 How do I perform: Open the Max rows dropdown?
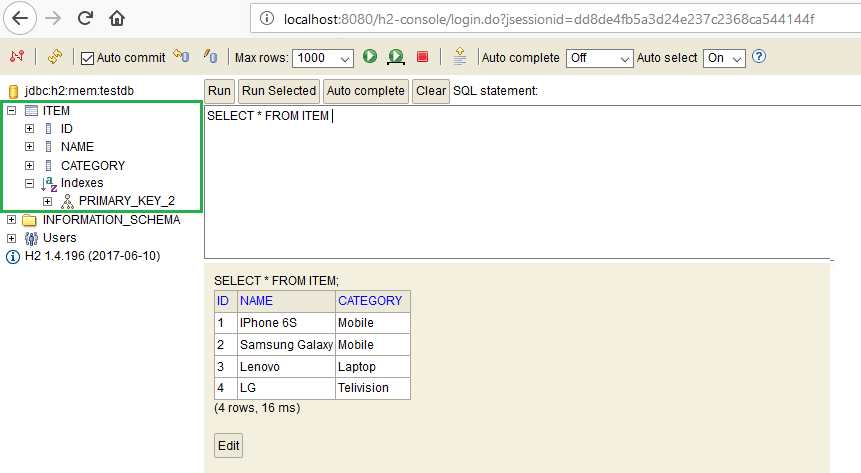(324, 58)
